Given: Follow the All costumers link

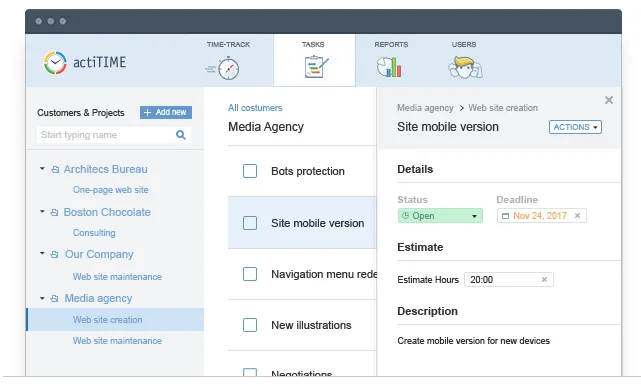Looking at the screenshot, I should pyautogui.click(x=255, y=108).
